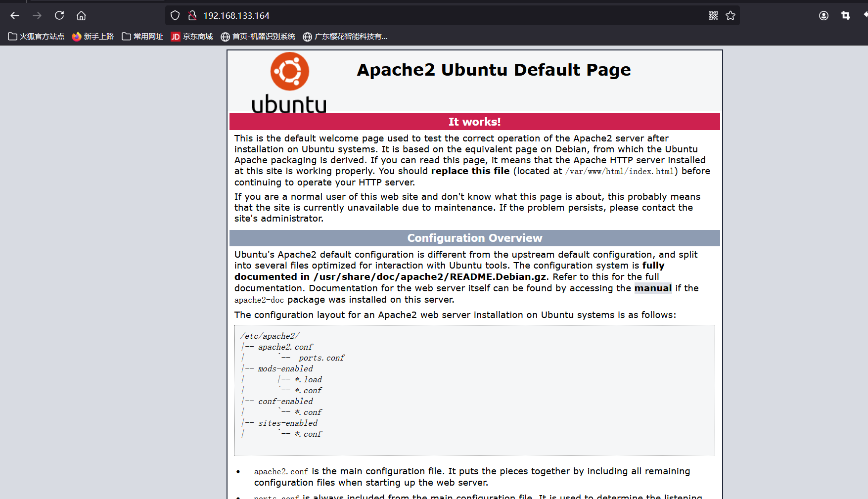
Task: Take a screenshot with crop icon
Action: click(846, 16)
